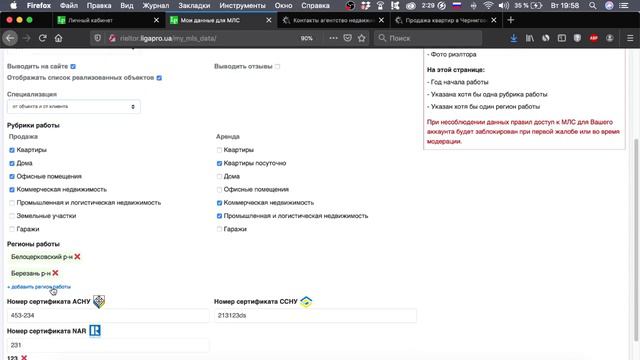Open the Журнал menu
Screen dimensions: 640x360
pos(156,6)
